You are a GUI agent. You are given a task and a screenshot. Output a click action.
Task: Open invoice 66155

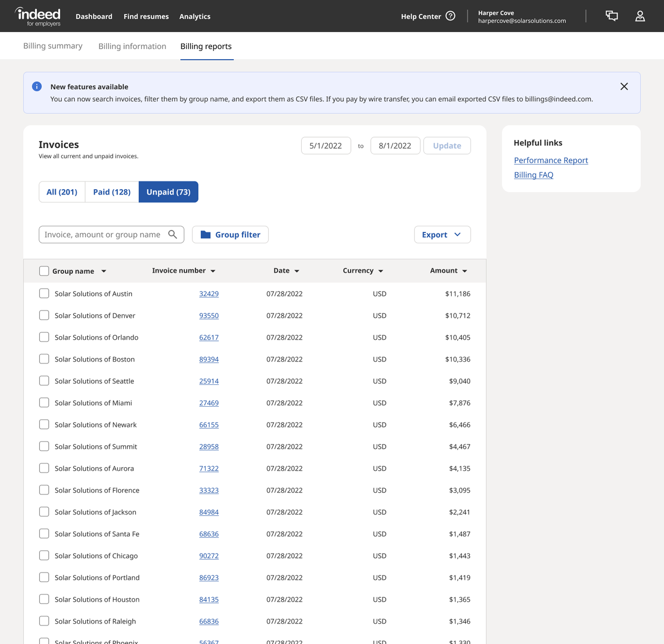coord(209,425)
